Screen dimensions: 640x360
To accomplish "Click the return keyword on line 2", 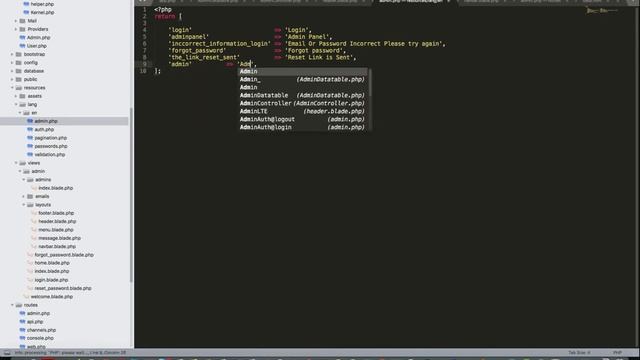I will pos(165,16).
